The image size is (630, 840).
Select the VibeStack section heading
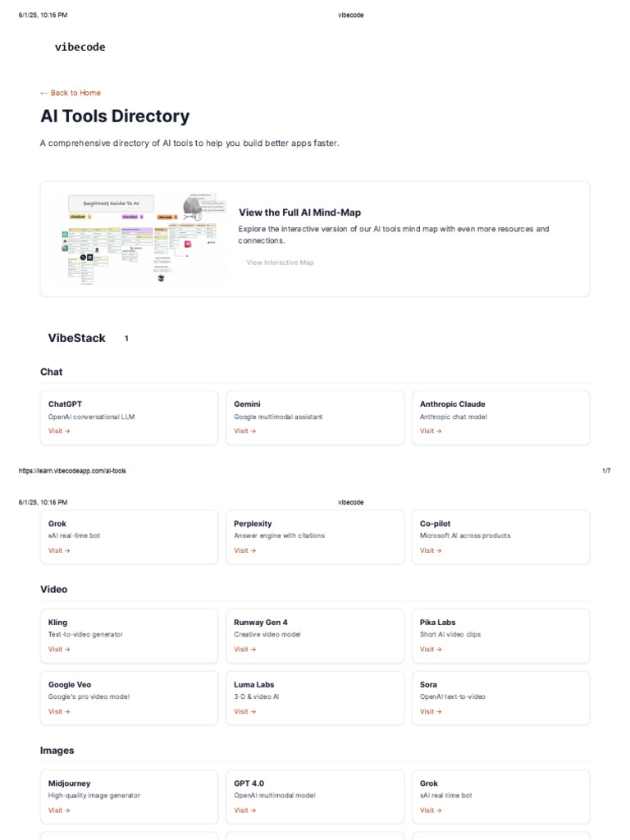pos(77,338)
